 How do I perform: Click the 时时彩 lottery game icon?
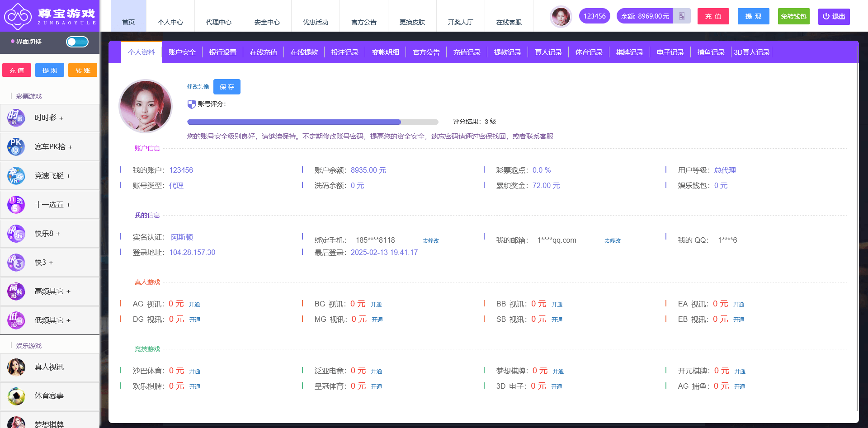coord(16,118)
